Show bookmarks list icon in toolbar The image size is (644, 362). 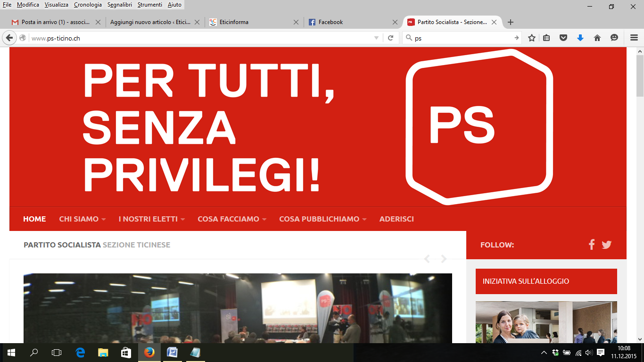(x=546, y=38)
